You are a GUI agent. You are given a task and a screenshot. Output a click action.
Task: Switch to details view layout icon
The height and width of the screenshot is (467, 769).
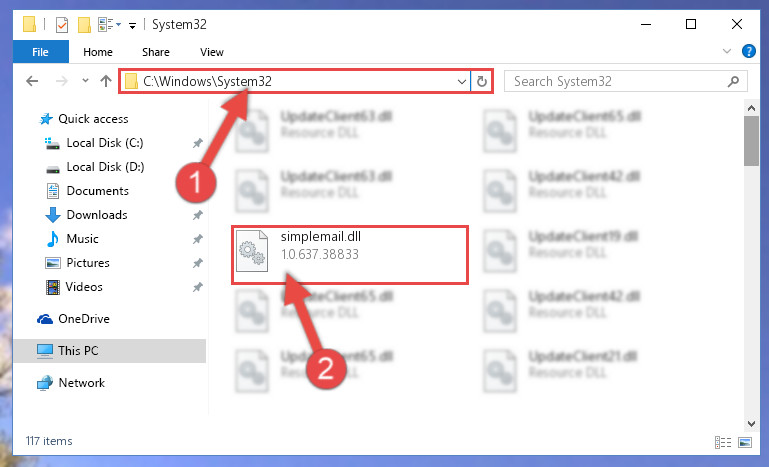(723, 442)
